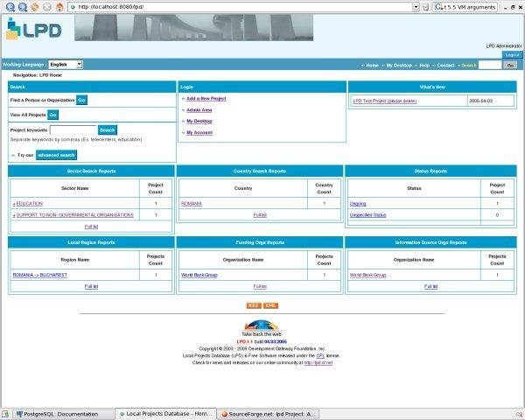Click the browser Forward arrow icon
This screenshot has width=525, height=420.
coord(23,7)
